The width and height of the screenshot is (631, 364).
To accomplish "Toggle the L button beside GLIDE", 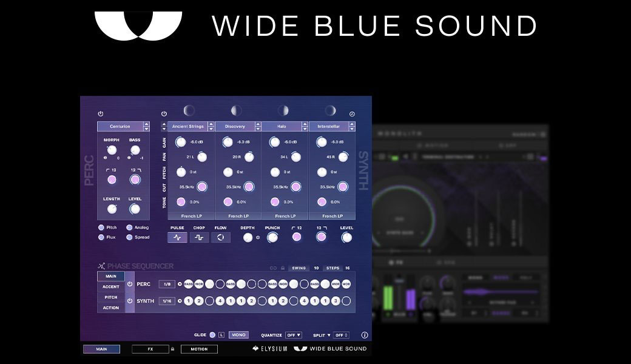I will tap(221, 335).
